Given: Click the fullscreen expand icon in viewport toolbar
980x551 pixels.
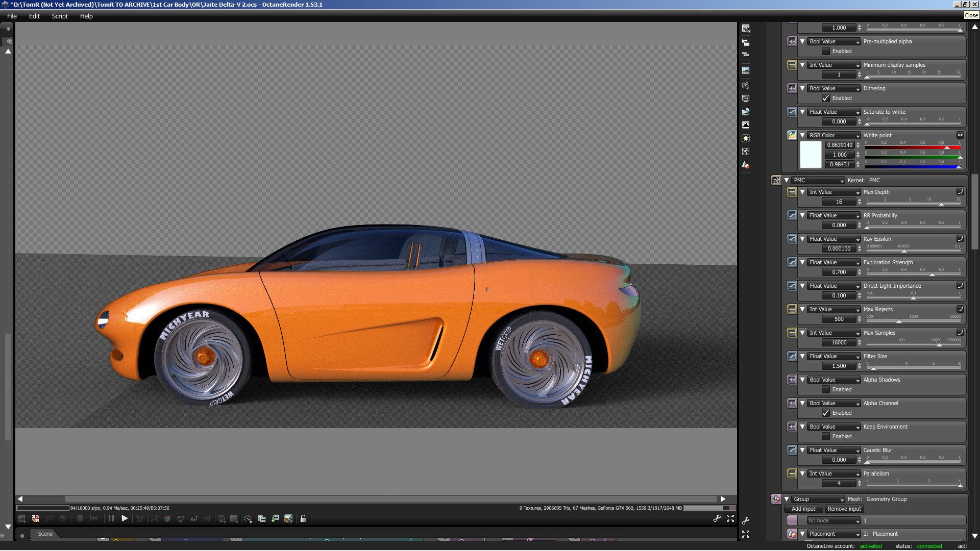Looking at the screenshot, I should (x=730, y=518).
